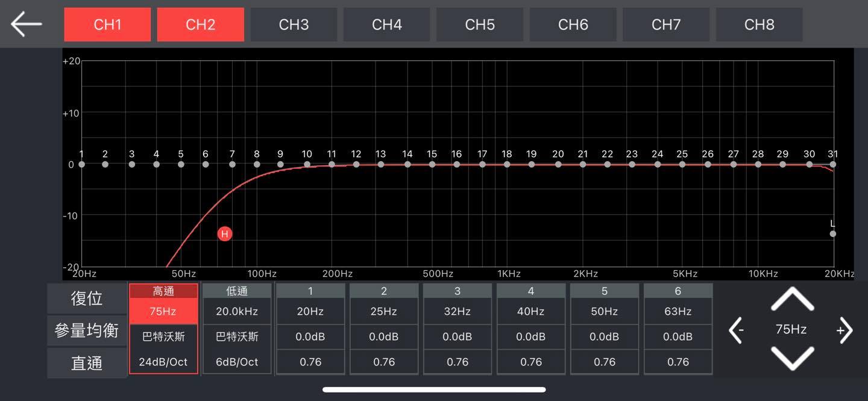The image size is (868, 401).
Task: Select EQ graph point 1
Action: point(81,164)
